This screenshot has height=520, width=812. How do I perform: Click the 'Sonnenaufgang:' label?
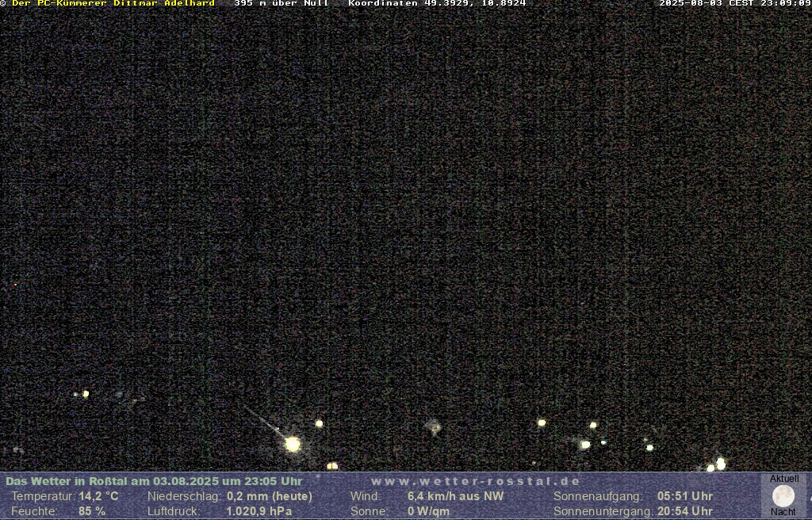point(598,496)
